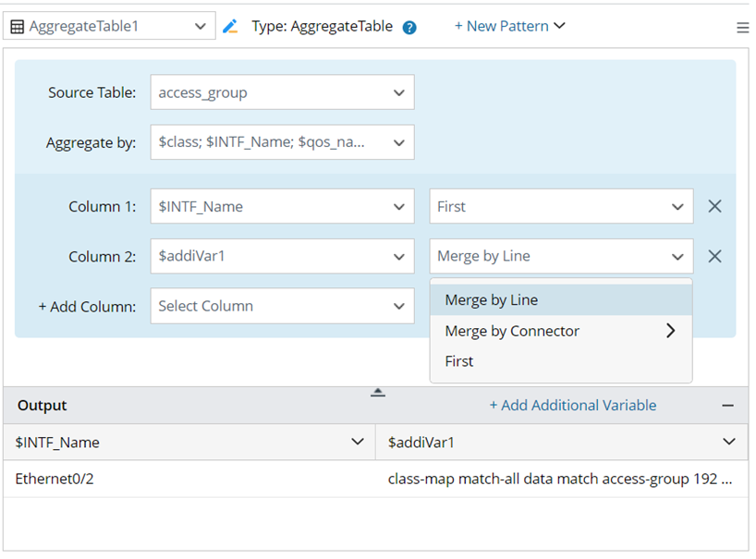Image resolution: width=756 pixels, height=559 pixels.
Task: Click Add Additional Variable link
Action: (572, 405)
